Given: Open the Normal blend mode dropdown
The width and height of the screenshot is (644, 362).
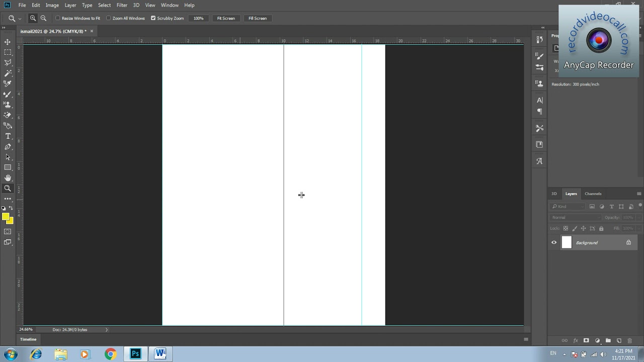Looking at the screenshot, I should tap(576, 217).
